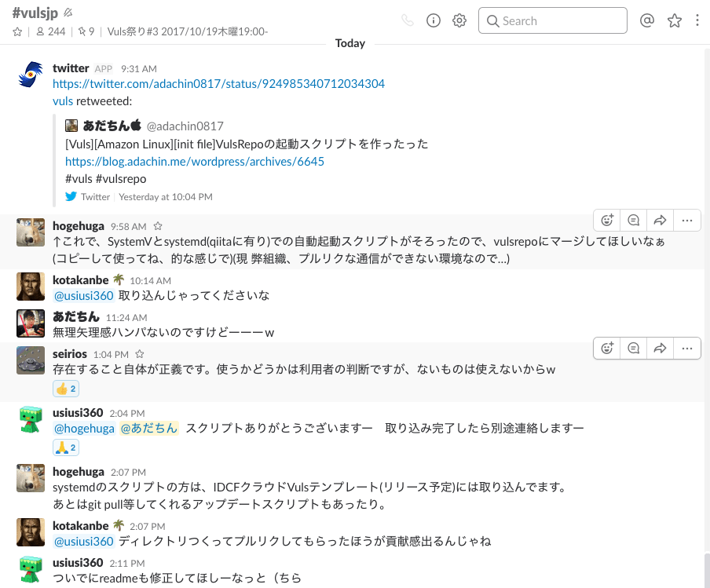Screen dimensions: 710x588
Task: Open more actions for seirios's message
Action: [x=686, y=348]
